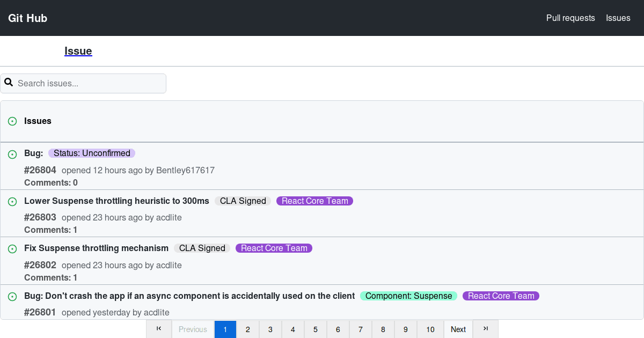Go to the Next page
Image resolution: width=644 pixels, height=338 pixels.
tap(458, 329)
